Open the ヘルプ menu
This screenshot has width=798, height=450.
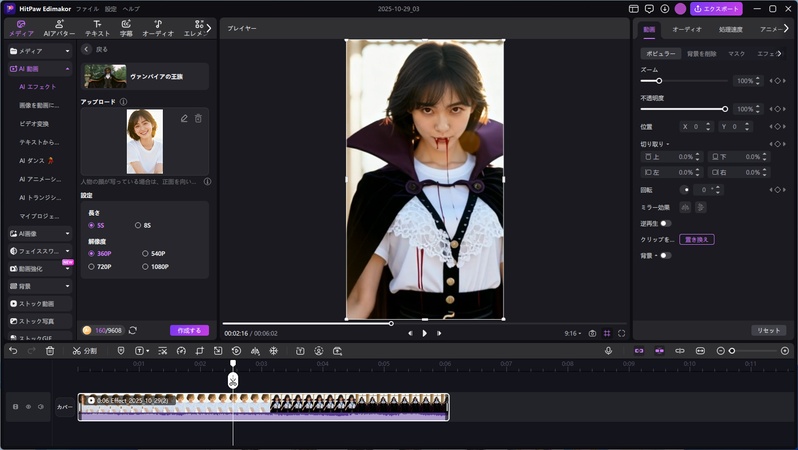click(131, 9)
